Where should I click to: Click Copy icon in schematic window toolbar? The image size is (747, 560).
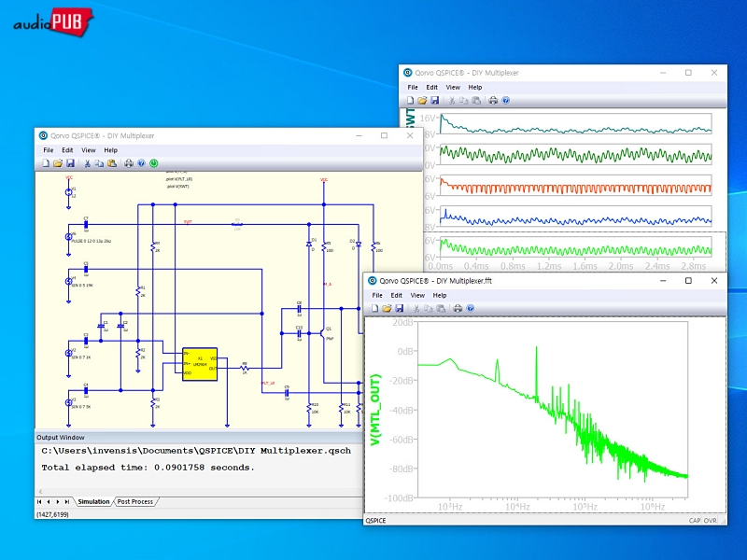click(99, 163)
